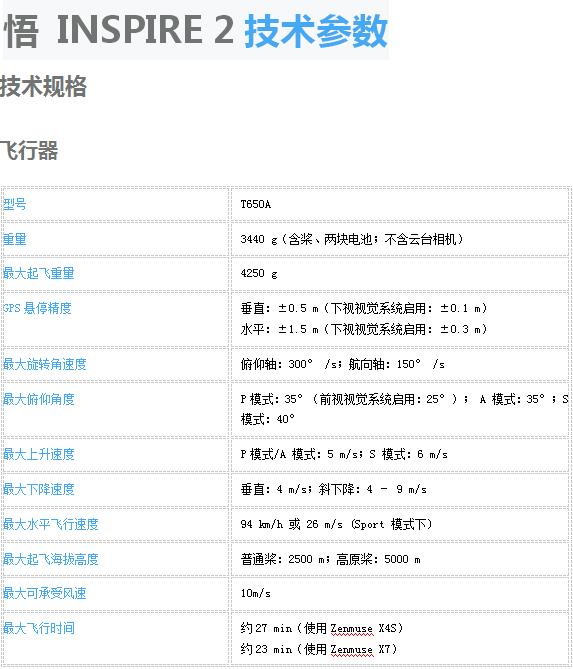Click the 10m/s wind speed value
The height and width of the screenshot is (669, 573).
coord(256,593)
